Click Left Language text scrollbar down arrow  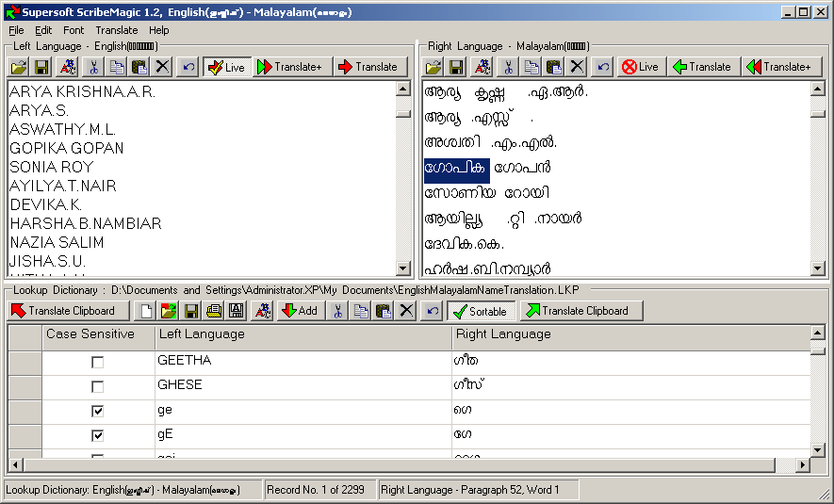[403, 268]
